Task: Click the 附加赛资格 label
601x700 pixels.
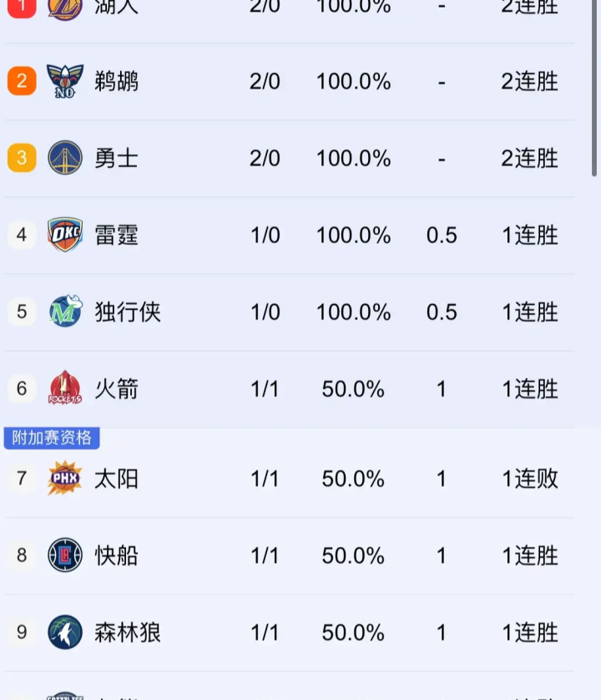Action: pos(52,438)
